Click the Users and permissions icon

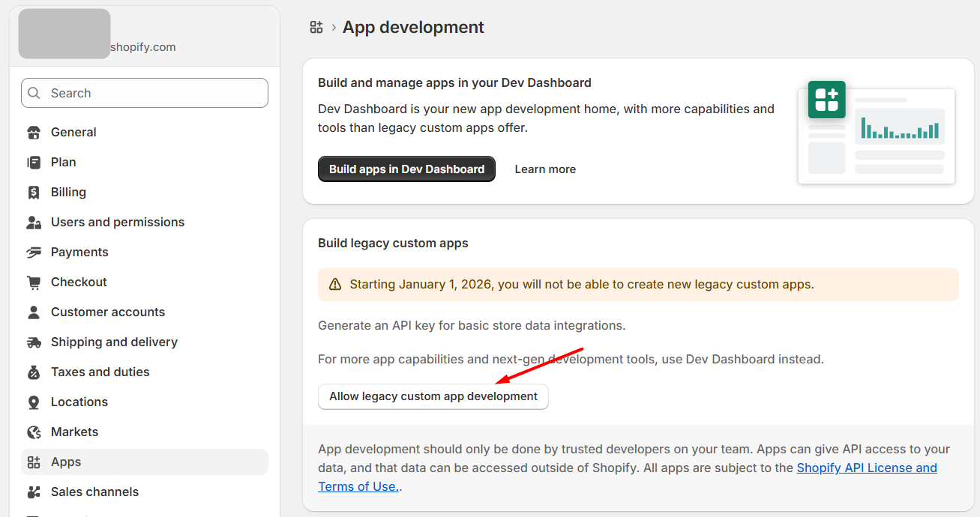click(x=34, y=223)
